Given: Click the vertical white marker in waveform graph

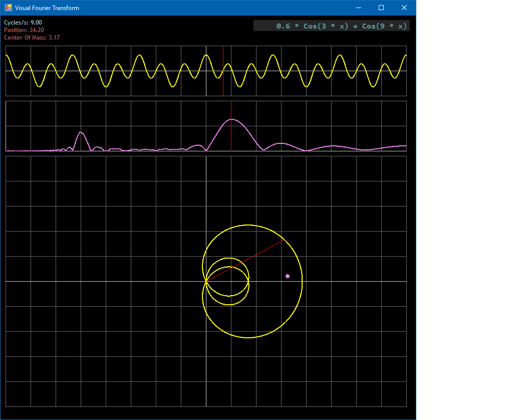Looking at the screenshot, I should pyautogui.click(x=206, y=71).
